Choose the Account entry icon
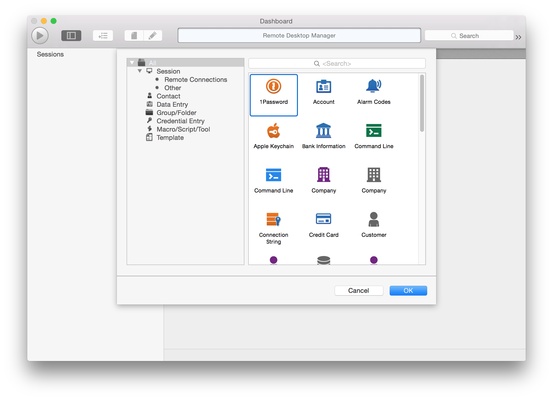Viewport: 553px width, 400px height. [323, 87]
